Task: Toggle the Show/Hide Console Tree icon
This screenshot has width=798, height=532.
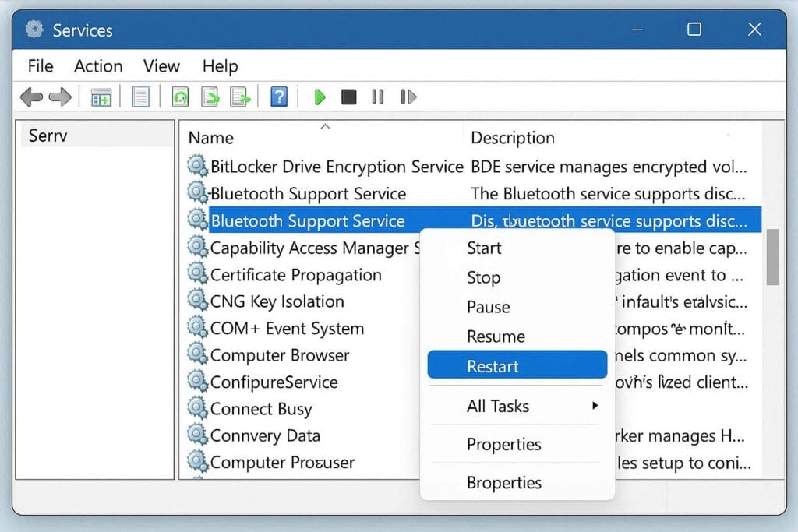Action: 101,97
